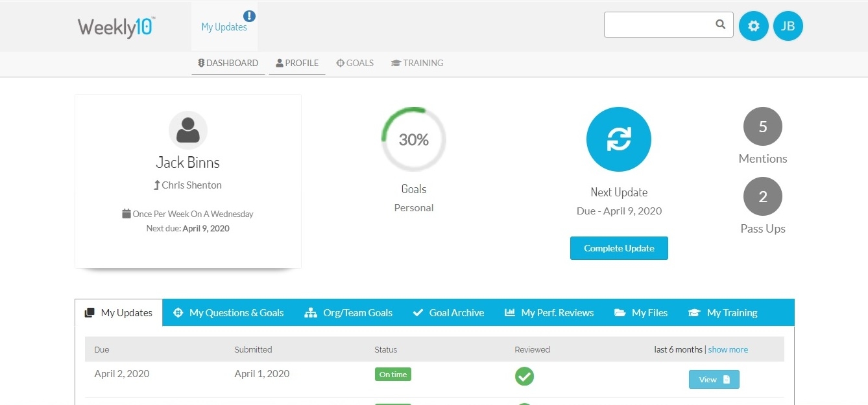Open the settings gear icon
The image size is (868, 405).
(753, 26)
